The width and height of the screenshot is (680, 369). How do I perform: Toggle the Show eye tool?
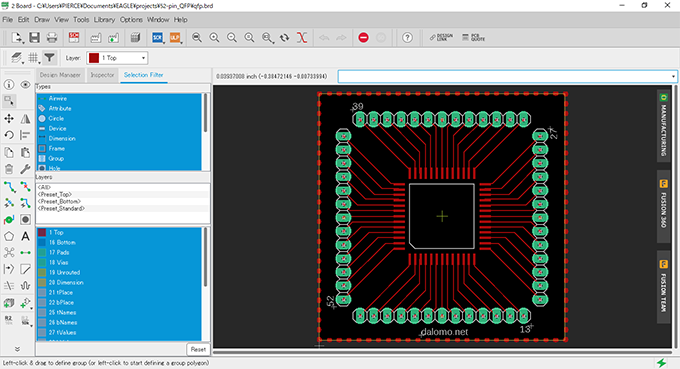pos(26,85)
